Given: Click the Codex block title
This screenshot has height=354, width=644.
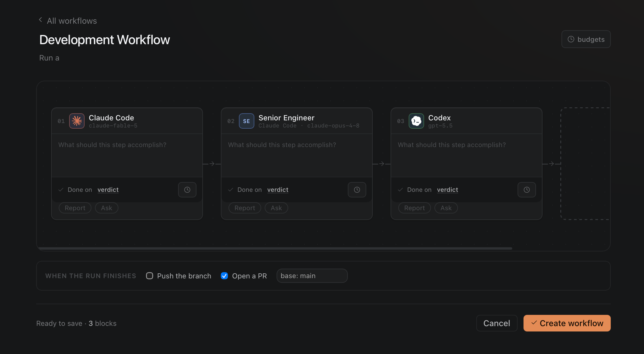Looking at the screenshot, I should pos(440,118).
